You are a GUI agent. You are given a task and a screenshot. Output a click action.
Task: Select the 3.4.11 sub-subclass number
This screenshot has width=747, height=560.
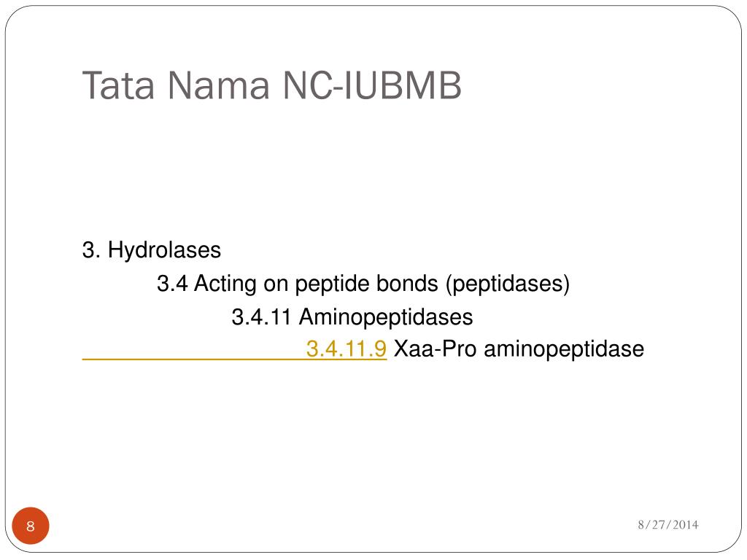click(261, 317)
